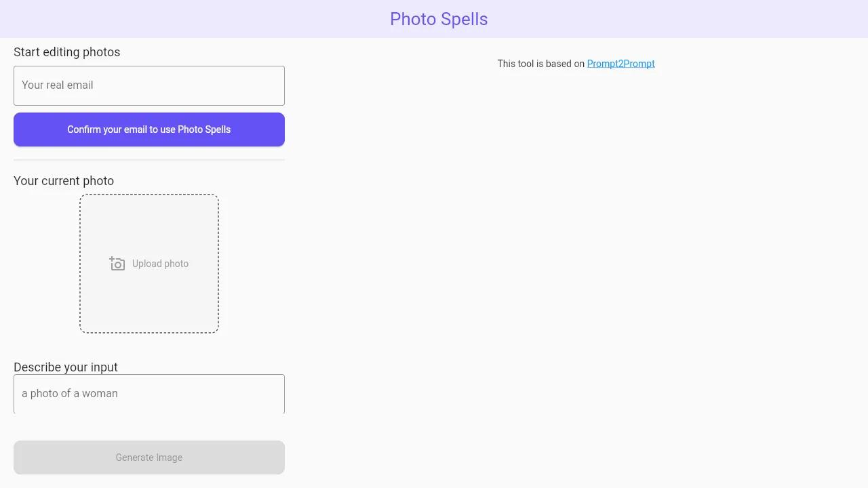Click the empty space below the Prompt2Prompt credit
The width and height of the screenshot is (868, 488).
[x=576, y=237]
